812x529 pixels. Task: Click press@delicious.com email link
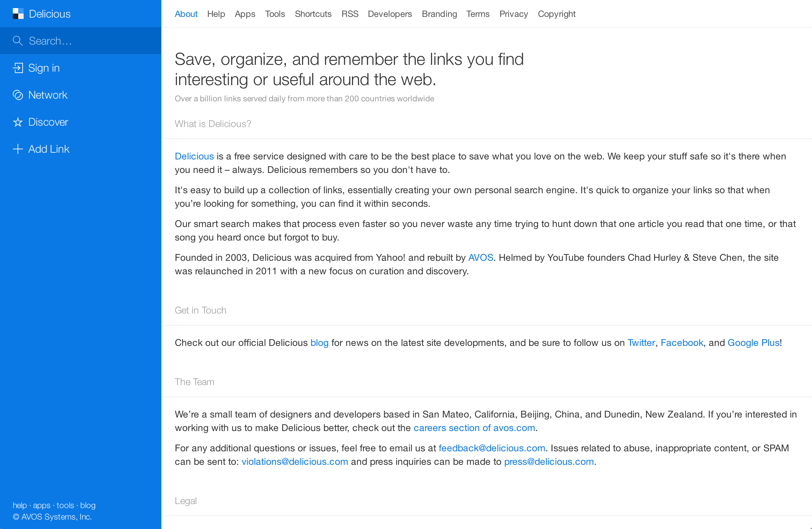tap(549, 461)
